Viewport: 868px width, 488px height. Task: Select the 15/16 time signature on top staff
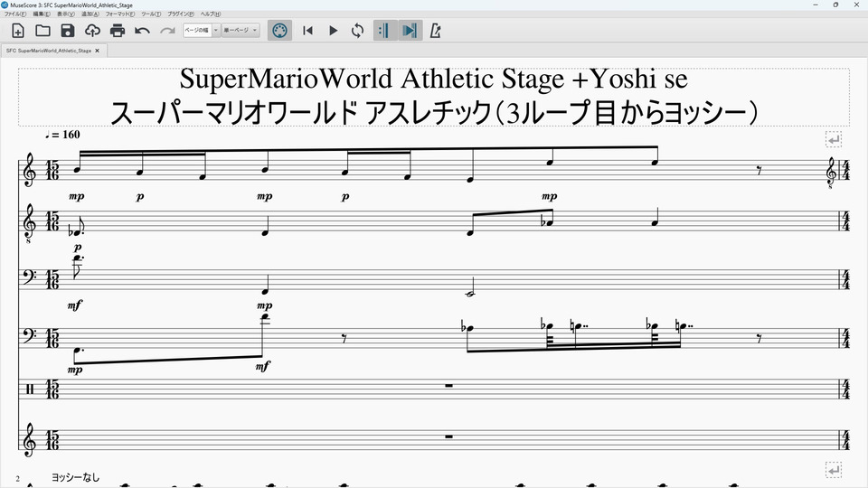coord(52,171)
